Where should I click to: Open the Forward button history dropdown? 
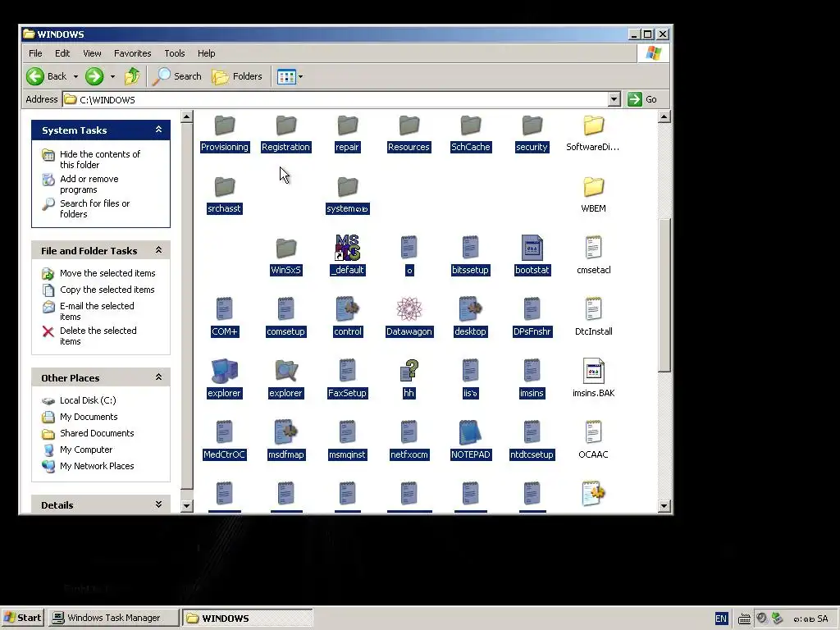click(112, 76)
